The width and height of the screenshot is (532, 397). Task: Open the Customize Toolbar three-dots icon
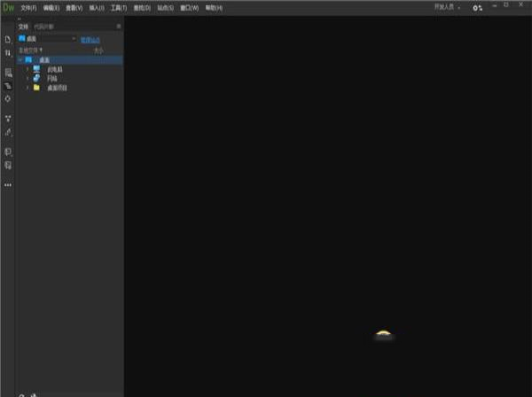pos(8,185)
